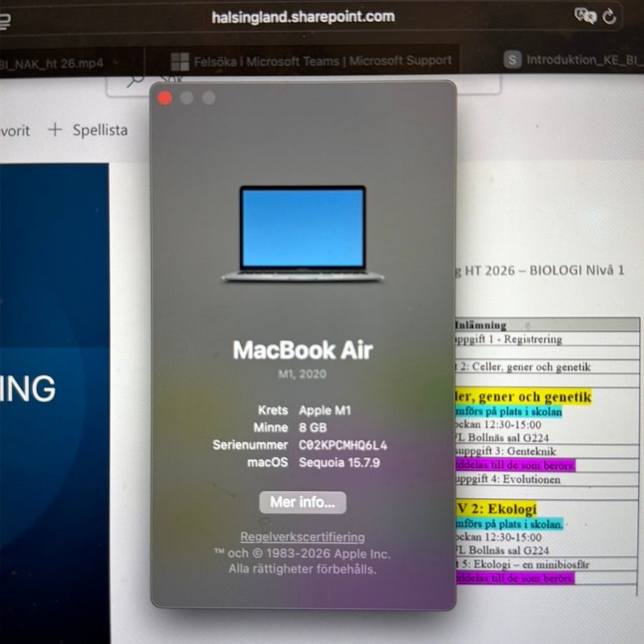This screenshot has height=644, width=644.
Task: Click the translate icon in address bar
Action: click(585, 16)
